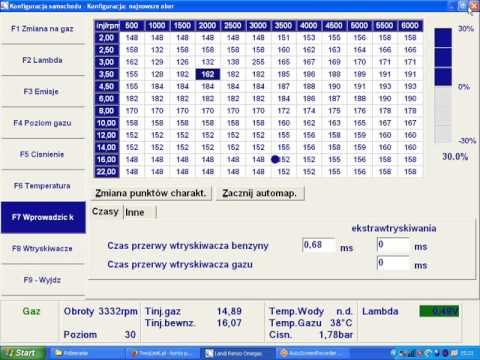Click the Zmiana punktów charakt. button
This screenshot has width=480, height=360.
pos(151,193)
